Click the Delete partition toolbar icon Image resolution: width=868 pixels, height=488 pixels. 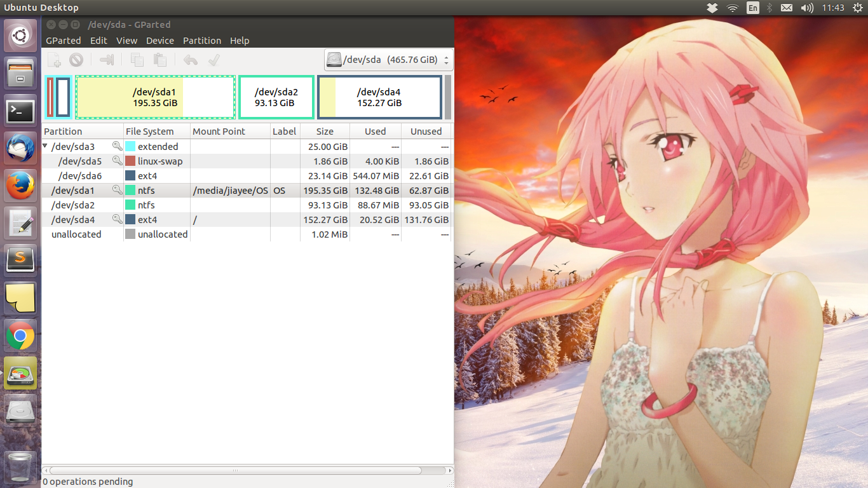point(76,60)
